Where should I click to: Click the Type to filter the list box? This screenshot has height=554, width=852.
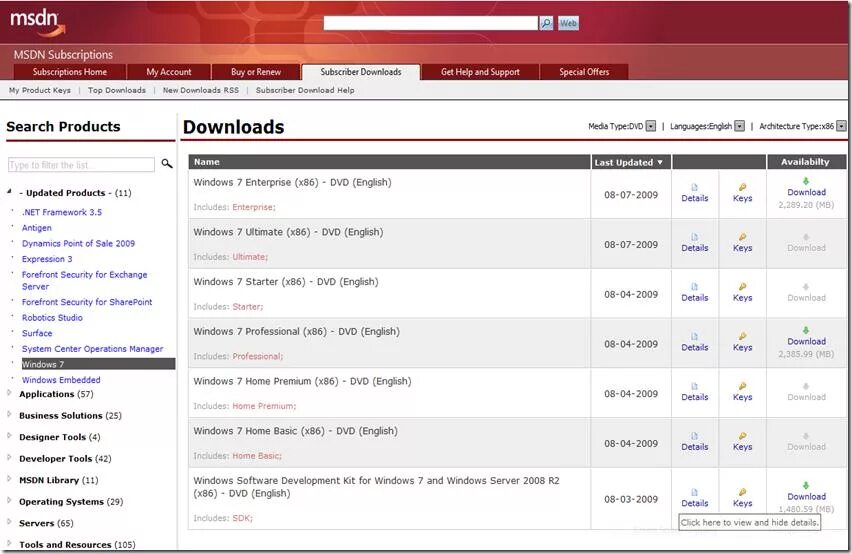pos(82,165)
